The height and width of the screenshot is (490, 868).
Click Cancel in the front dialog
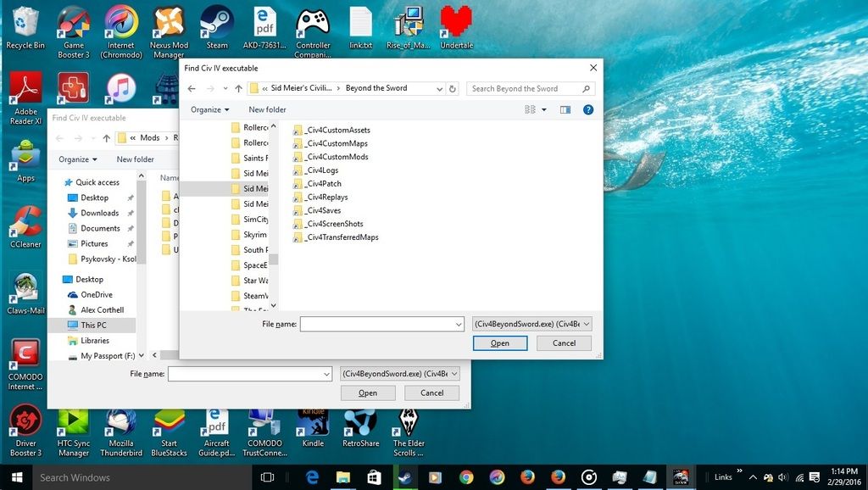pos(564,343)
